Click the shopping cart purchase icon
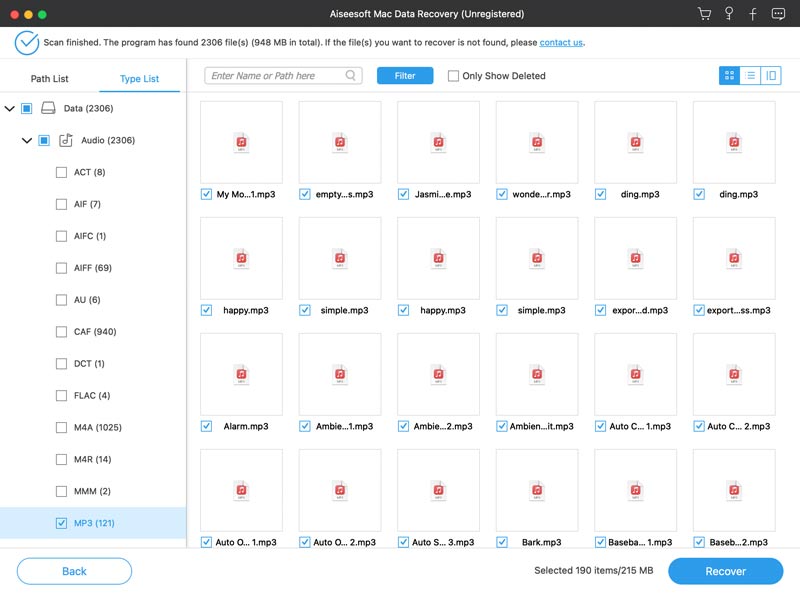This screenshot has height=596, width=800. (705, 14)
